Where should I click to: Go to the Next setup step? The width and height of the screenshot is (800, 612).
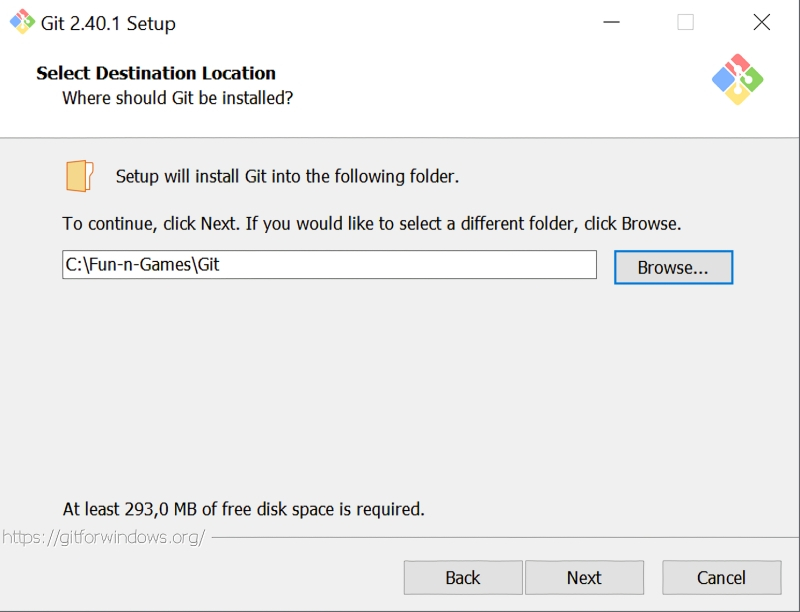584,577
